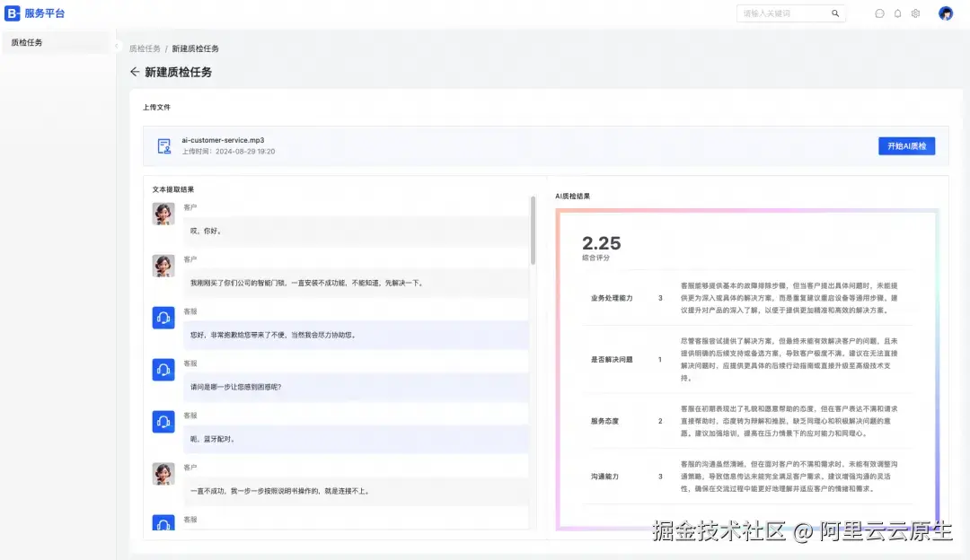Click score 1 in 是否解决问题 row

[660, 359]
